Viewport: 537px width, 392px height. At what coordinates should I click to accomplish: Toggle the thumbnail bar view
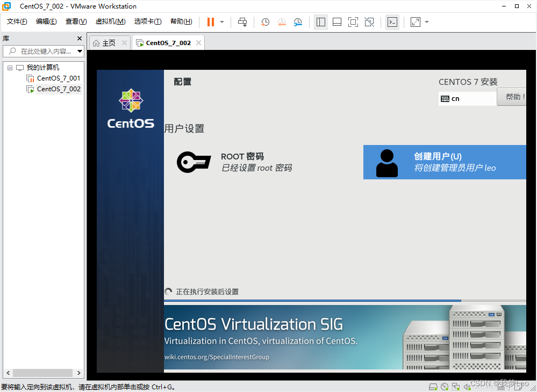pyautogui.click(x=337, y=22)
